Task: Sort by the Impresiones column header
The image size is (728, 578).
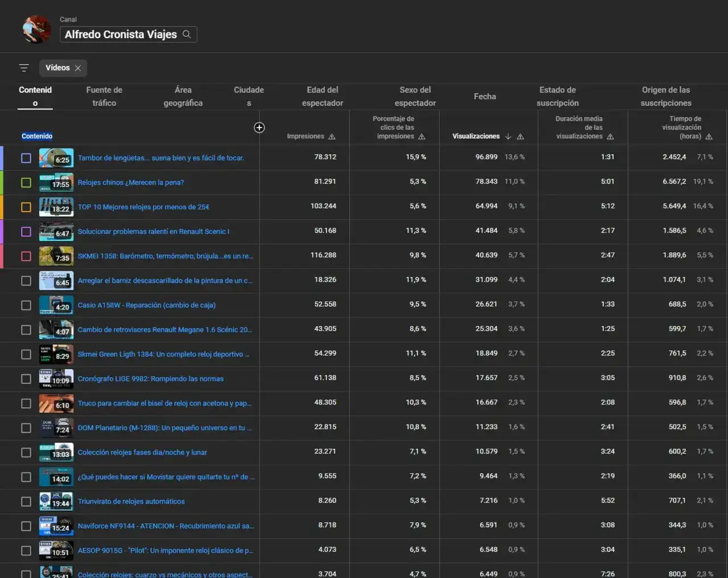Action: pyautogui.click(x=305, y=137)
